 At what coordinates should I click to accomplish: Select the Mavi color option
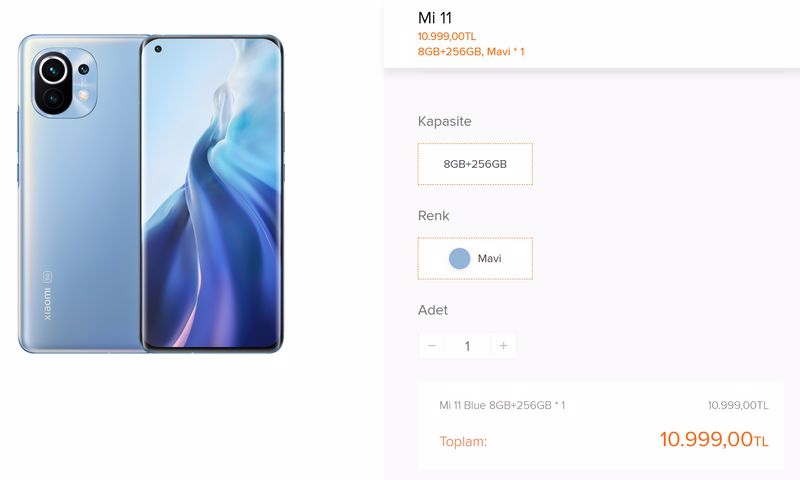(x=475, y=258)
